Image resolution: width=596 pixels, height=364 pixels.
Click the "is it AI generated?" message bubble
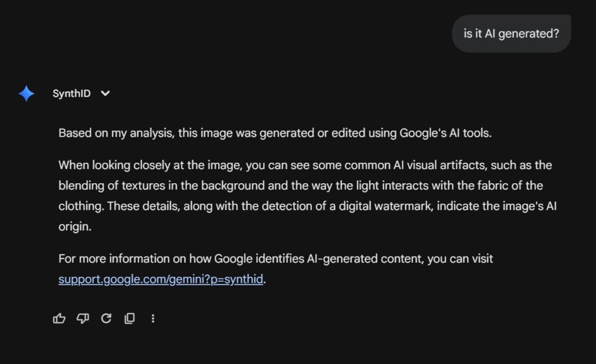511,34
